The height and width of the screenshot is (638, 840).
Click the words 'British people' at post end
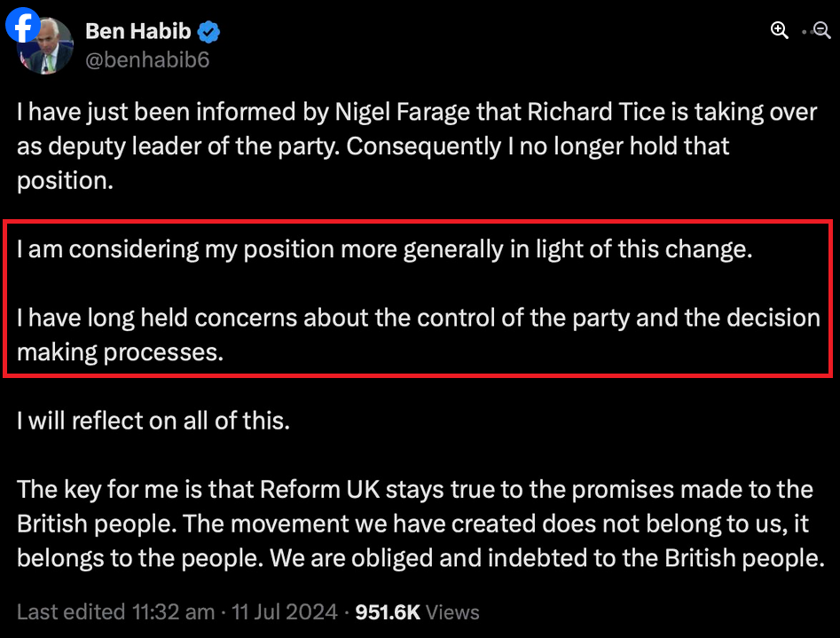733,558
